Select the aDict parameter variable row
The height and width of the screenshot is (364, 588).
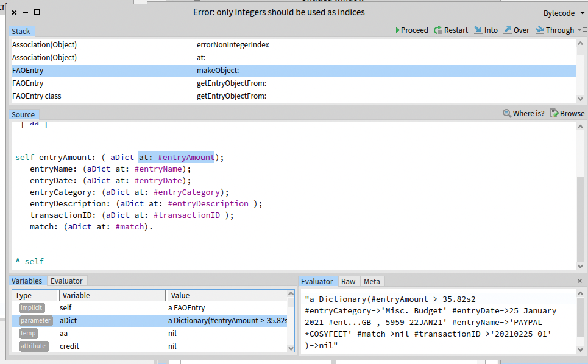coord(68,320)
